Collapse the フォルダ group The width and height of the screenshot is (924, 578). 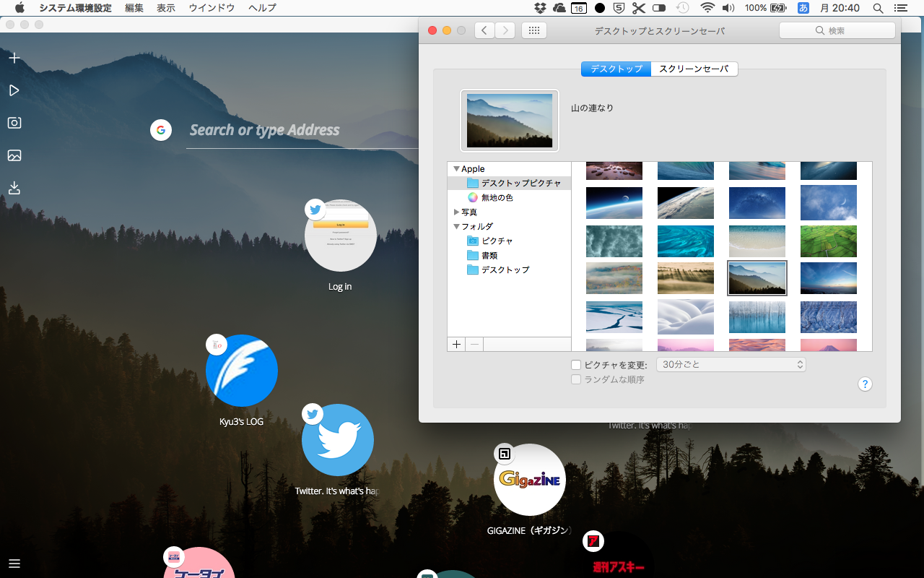click(x=456, y=227)
